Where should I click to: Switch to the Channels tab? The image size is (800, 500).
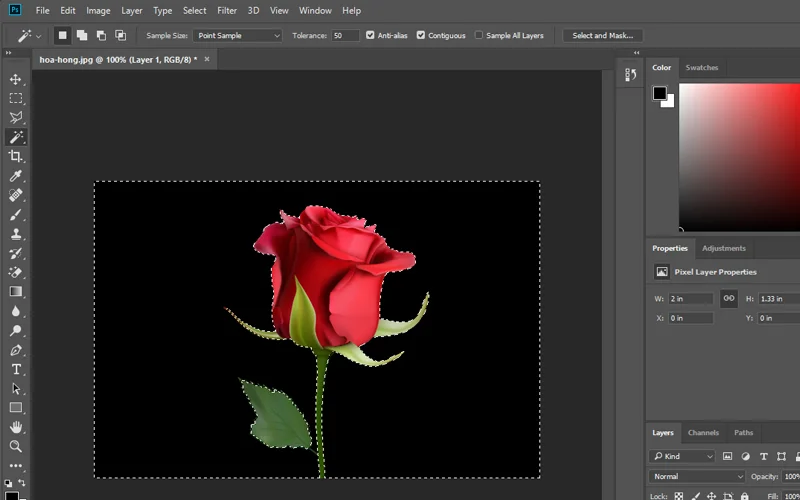click(703, 433)
